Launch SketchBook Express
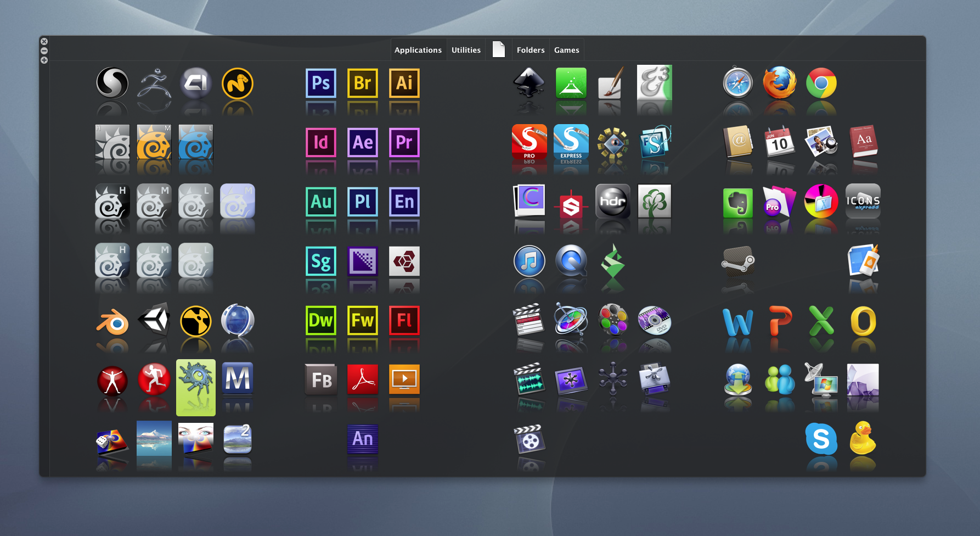The height and width of the screenshot is (536, 980). 571,142
